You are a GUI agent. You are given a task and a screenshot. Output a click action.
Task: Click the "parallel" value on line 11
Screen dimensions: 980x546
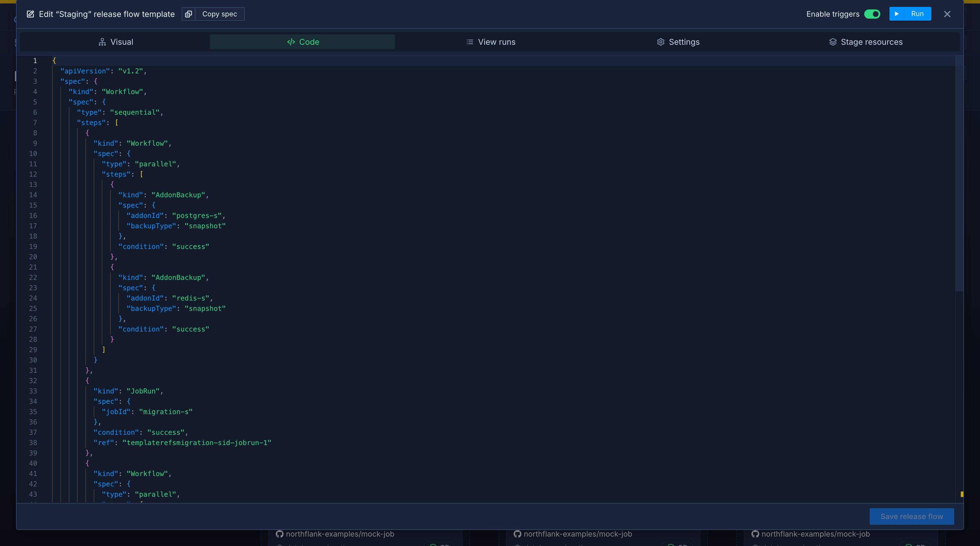pos(156,164)
